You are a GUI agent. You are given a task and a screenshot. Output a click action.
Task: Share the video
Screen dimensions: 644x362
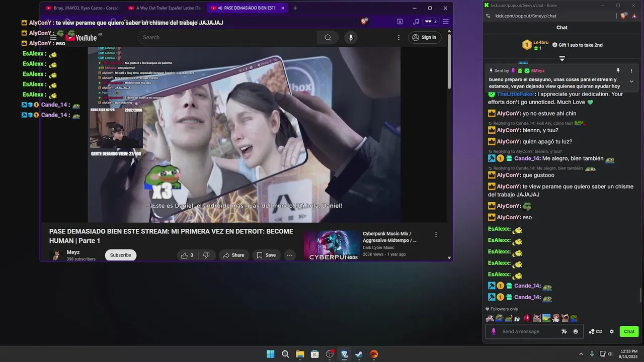point(233,255)
